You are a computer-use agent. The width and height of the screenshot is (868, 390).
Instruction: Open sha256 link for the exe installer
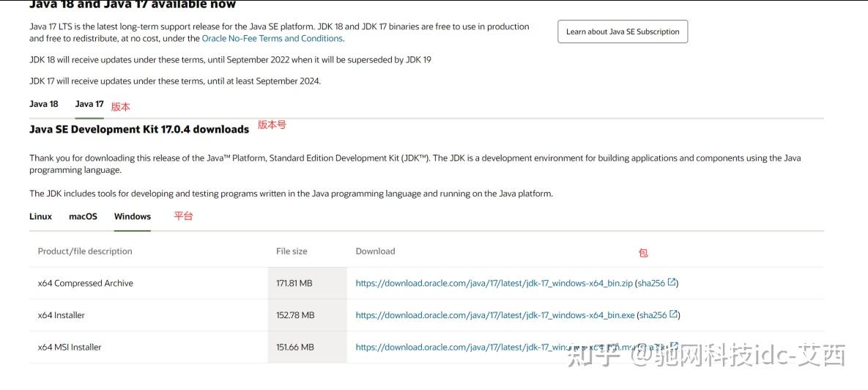pyautogui.click(x=654, y=315)
